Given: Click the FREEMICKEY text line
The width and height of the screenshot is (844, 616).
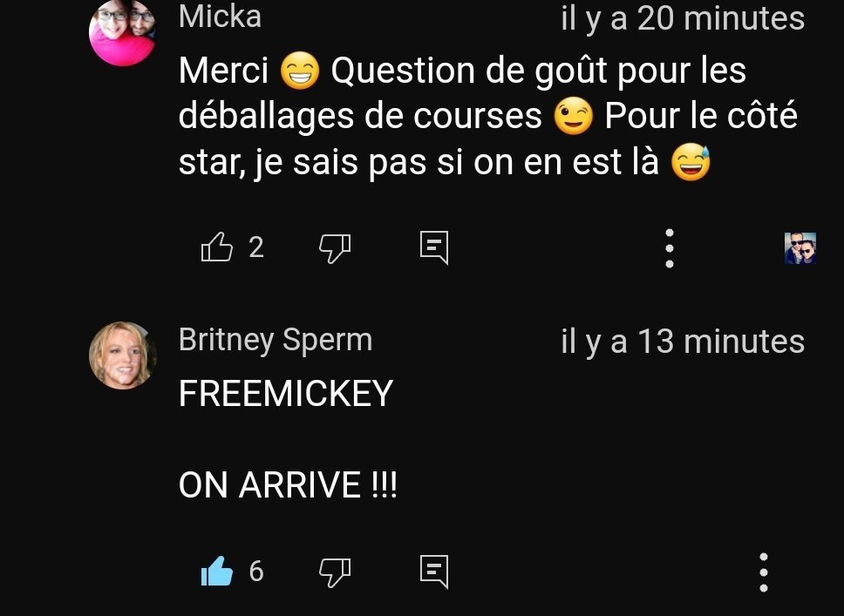Looking at the screenshot, I should tap(286, 393).
